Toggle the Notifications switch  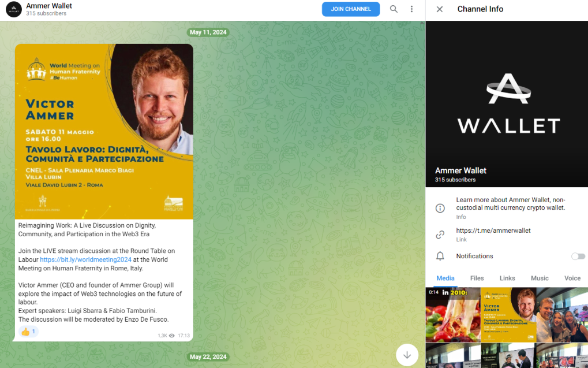[578, 256]
